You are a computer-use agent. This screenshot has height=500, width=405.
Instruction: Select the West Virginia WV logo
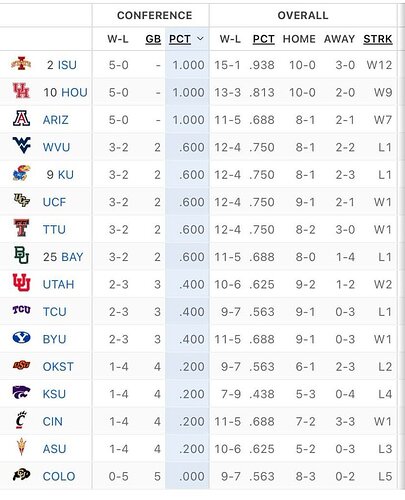22,145
